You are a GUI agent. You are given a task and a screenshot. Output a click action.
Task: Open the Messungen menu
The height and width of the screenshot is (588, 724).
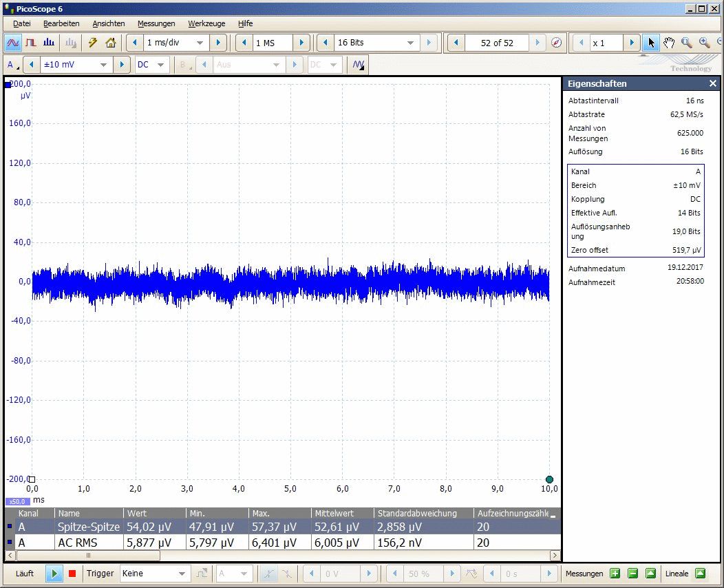[156, 23]
